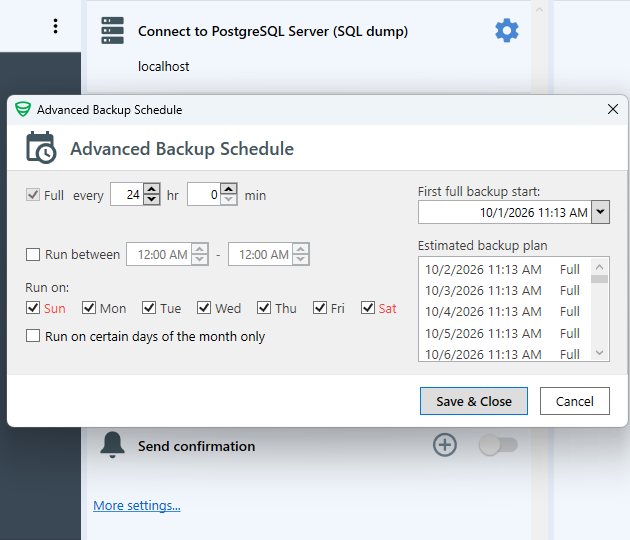The height and width of the screenshot is (540, 630).
Task: Enable Run on certain days of month
Action: pos(33,335)
